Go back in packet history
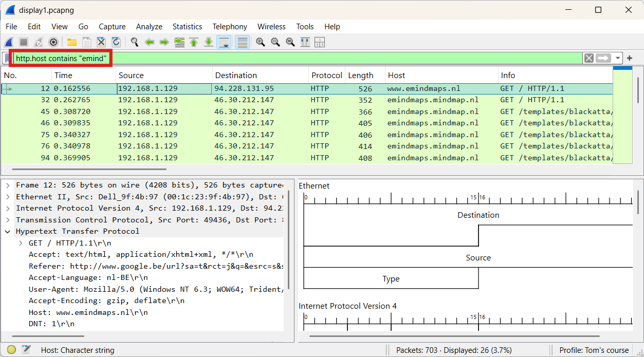 point(150,42)
